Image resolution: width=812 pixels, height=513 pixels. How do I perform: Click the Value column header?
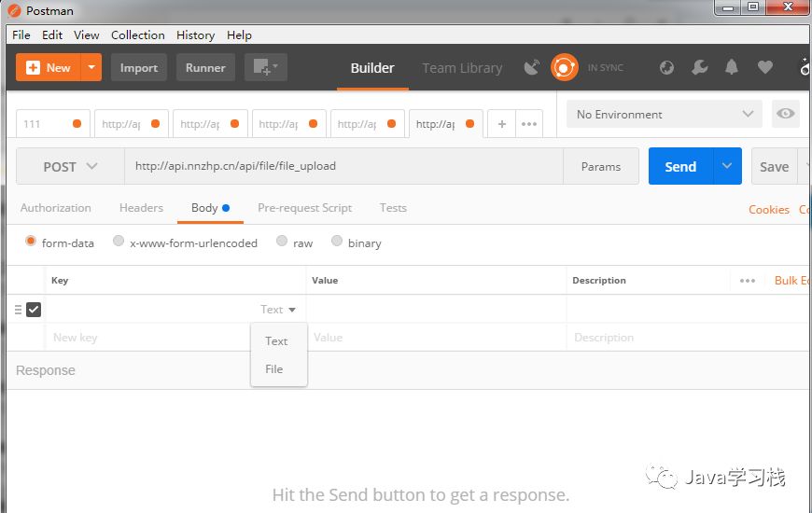coord(325,280)
